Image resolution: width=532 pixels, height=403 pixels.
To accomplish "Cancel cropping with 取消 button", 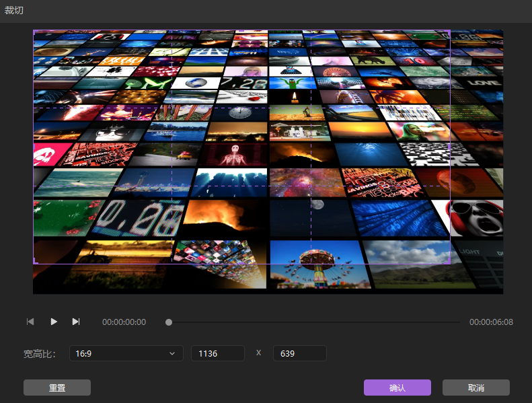I will coord(476,388).
